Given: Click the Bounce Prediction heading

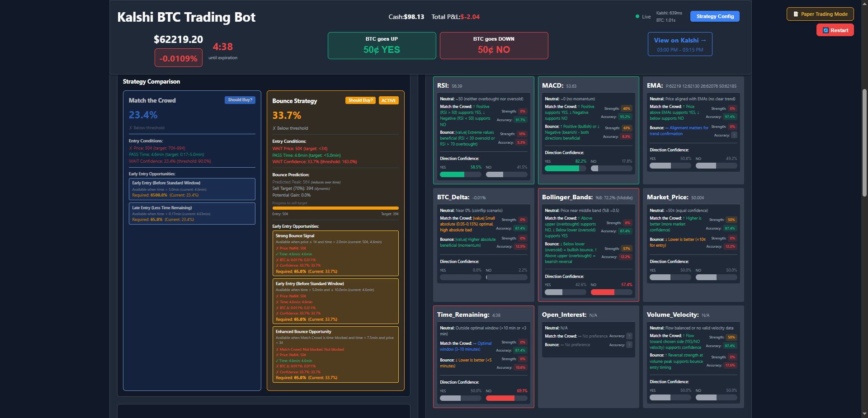Looking at the screenshot, I should click(291, 175).
